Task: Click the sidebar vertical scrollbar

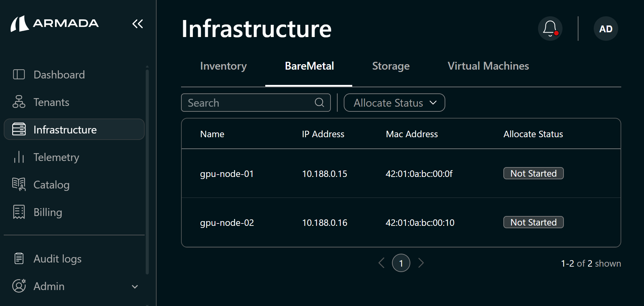Action: (x=147, y=172)
